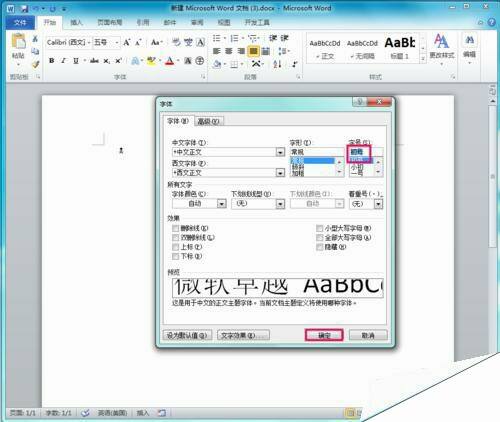This screenshot has width=500, height=422.
Task: Open the 字体颜色 color dropdown in dialog
Action: coord(222,204)
